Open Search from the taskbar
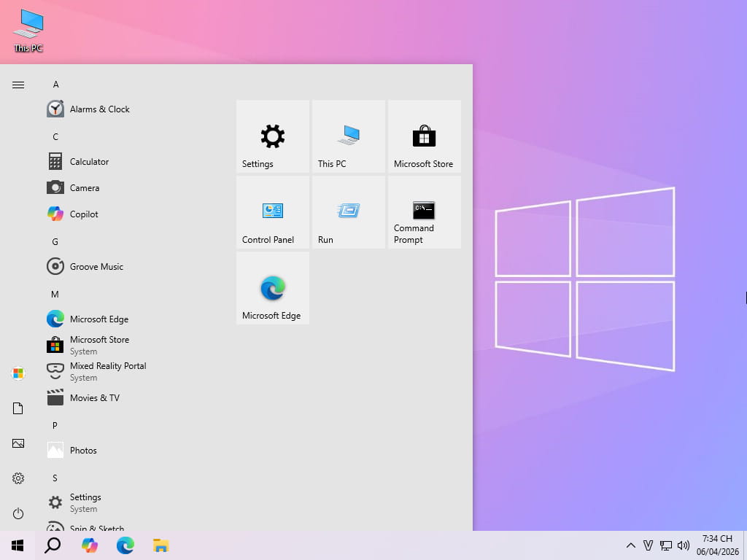This screenshot has height=560, width=747. pos(53,545)
